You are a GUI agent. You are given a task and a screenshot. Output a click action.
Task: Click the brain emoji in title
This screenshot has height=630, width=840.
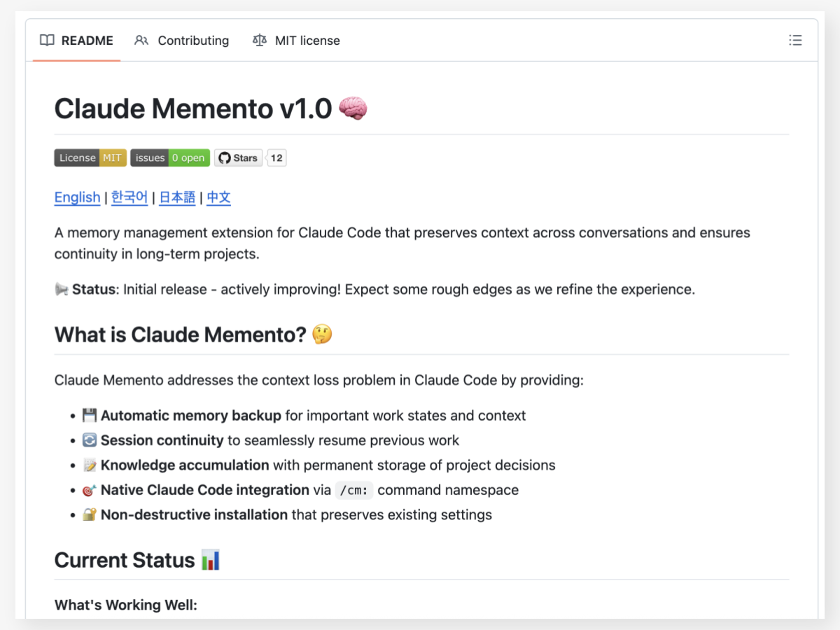pos(353,108)
